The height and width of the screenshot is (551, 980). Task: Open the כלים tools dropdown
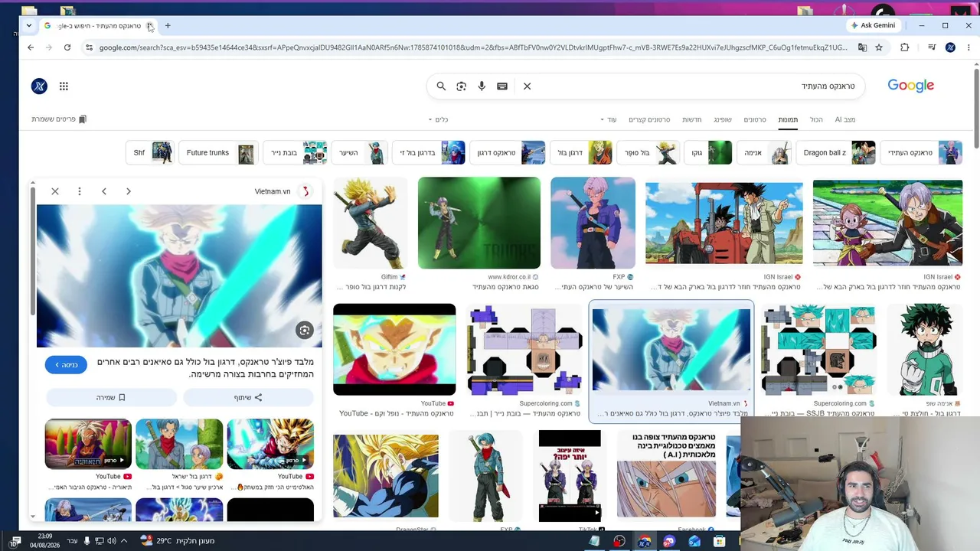[438, 119]
